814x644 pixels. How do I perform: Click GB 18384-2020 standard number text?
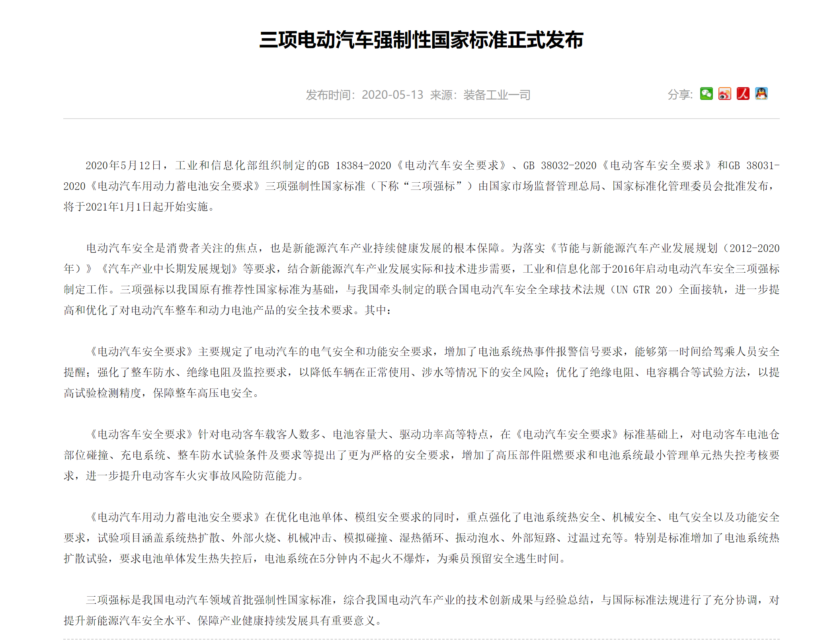pyautogui.click(x=354, y=166)
